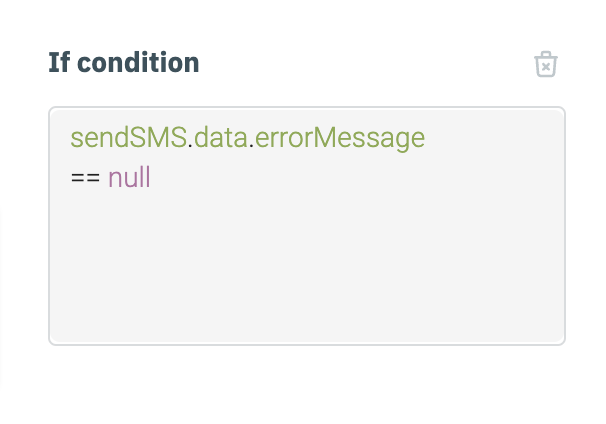Image resolution: width=606 pixels, height=424 pixels.
Task: Click the == comparison operator
Action: pyautogui.click(x=85, y=179)
